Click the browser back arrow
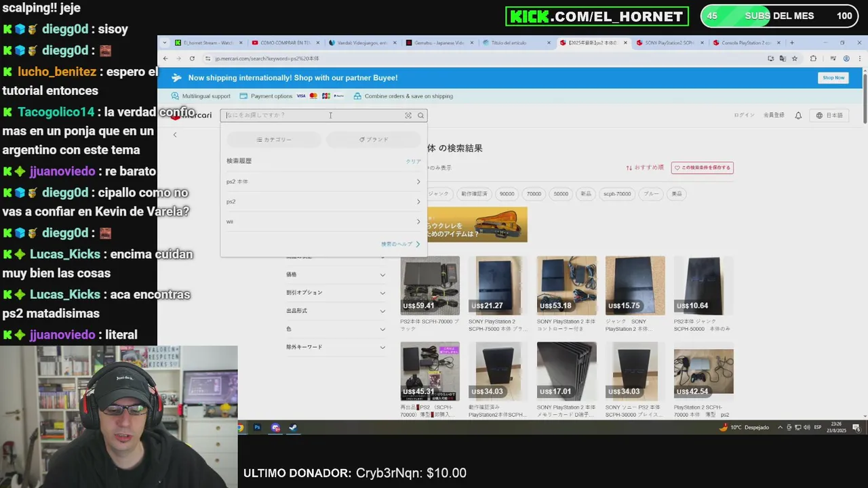 tap(165, 58)
